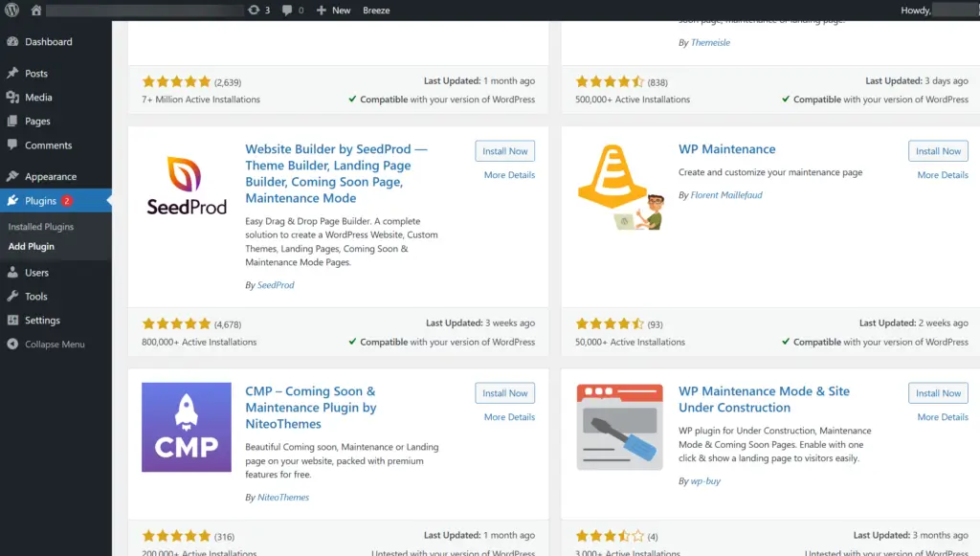Select the Dashboard icon in the sidebar

tap(13, 41)
